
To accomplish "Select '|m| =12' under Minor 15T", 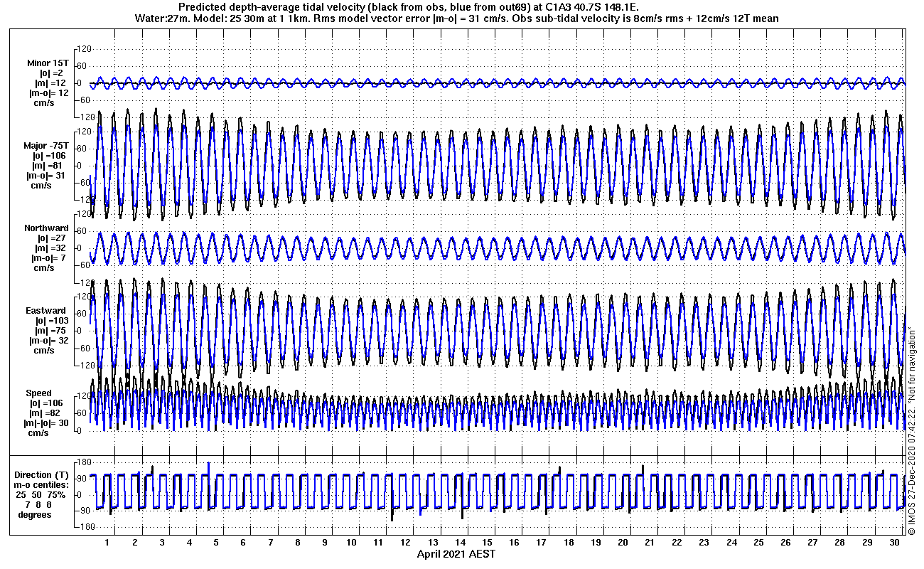I will pyautogui.click(x=50, y=83).
